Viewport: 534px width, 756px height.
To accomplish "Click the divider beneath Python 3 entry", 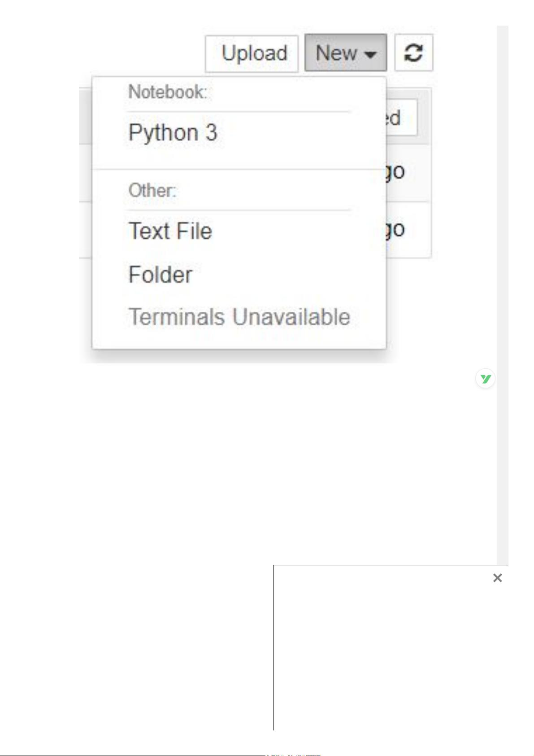I will point(239,169).
